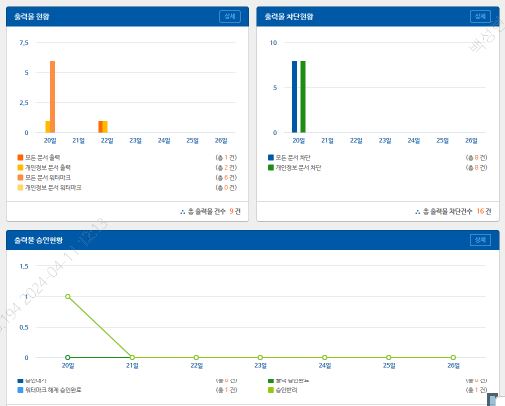Screen dimensions: 505x406
Task: Click the line chart point on 23일
Action: pyautogui.click(x=260, y=357)
